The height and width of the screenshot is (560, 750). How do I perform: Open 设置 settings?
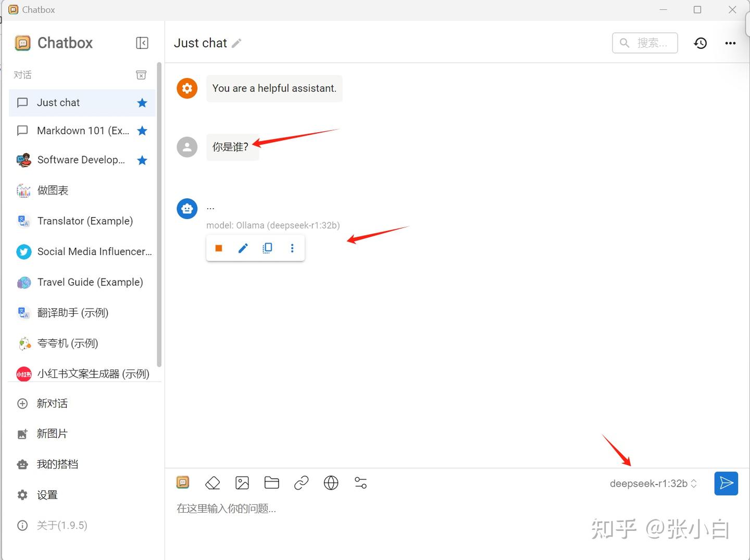tap(82, 495)
